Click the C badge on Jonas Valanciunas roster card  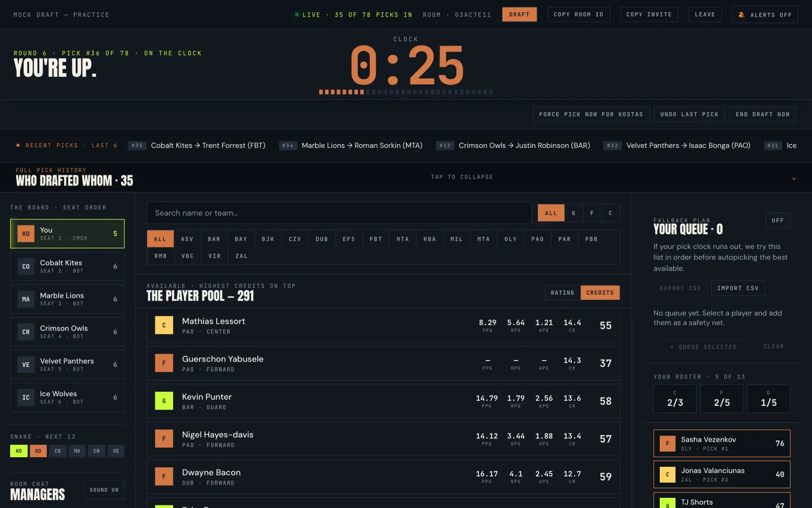(x=667, y=474)
